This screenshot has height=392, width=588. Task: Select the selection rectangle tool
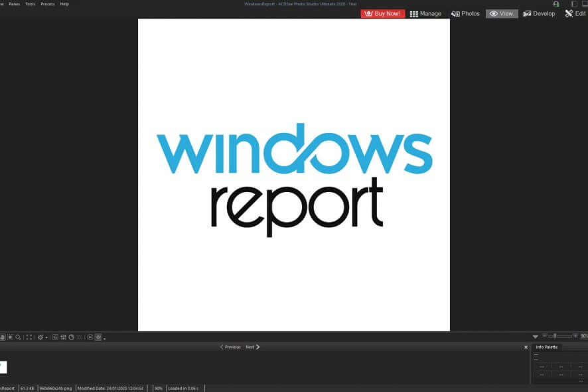tap(10, 337)
